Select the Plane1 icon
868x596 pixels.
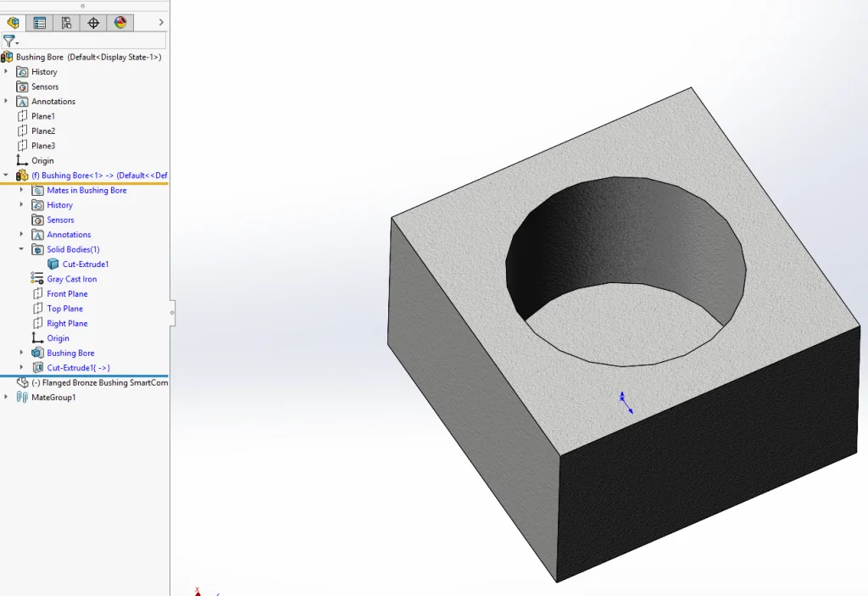click(22, 116)
